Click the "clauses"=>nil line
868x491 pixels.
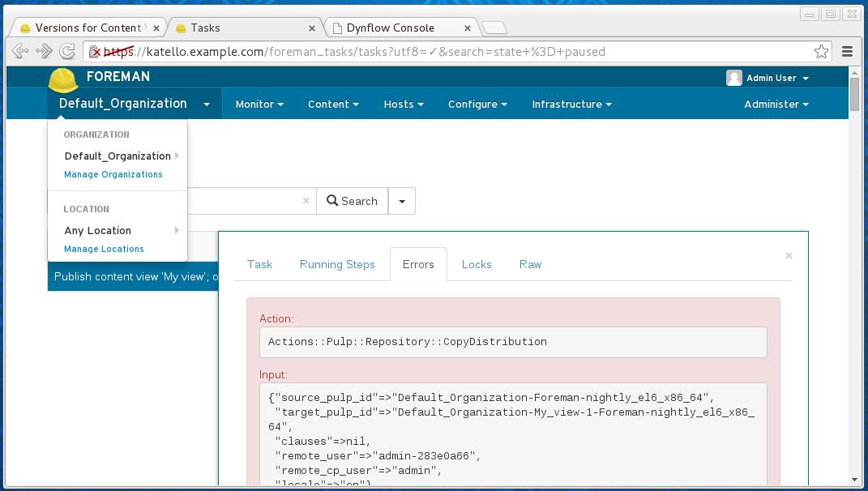point(323,442)
